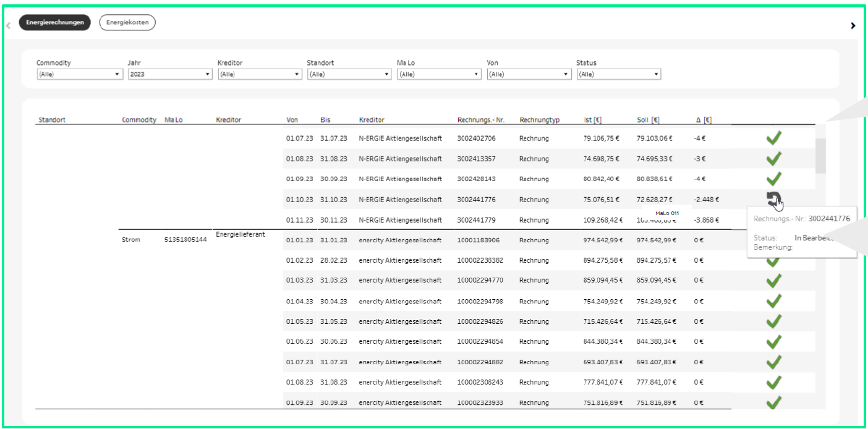Click the table's vertical scrollbar thumb
Image resolution: width=868 pixels, height=429 pixels.
(x=820, y=156)
